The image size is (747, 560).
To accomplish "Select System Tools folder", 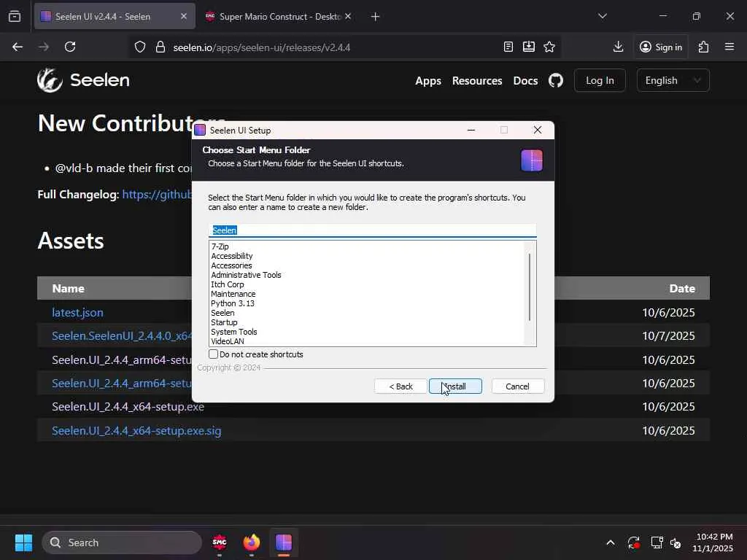I will point(234,332).
